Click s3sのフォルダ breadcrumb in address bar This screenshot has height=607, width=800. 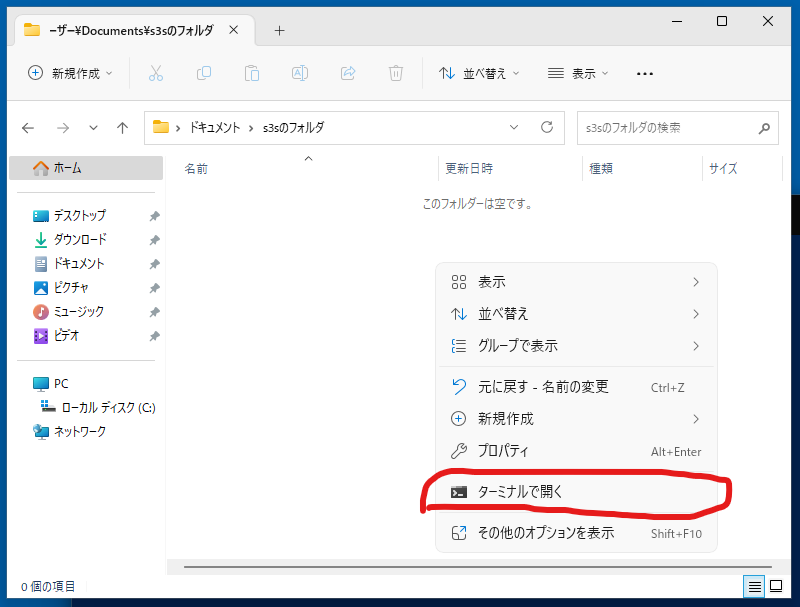pyautogui.click(x=293, y=128)
